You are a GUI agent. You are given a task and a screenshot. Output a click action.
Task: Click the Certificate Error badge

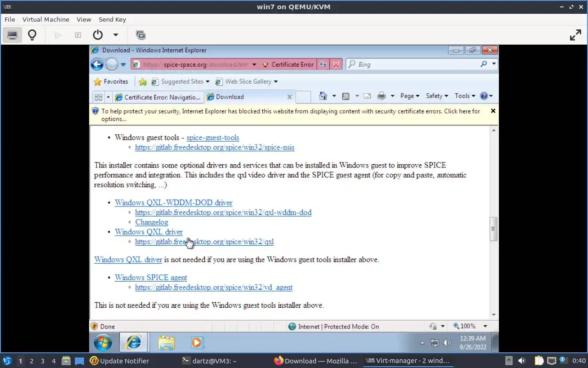click(288, 64)
